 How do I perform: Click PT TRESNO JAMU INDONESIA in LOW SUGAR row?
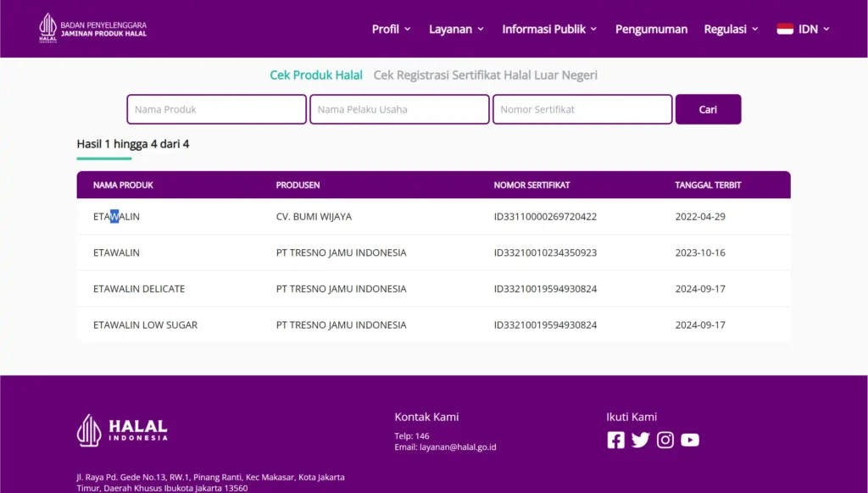341,324
